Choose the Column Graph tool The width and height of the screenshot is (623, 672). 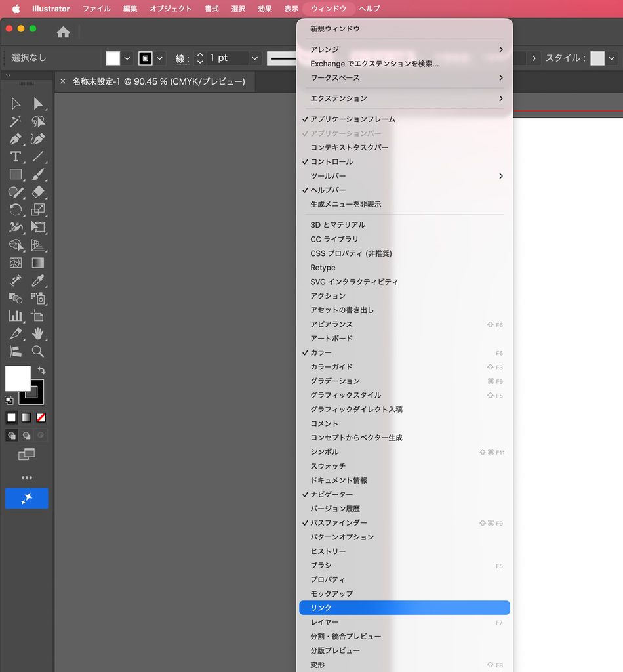[x=16, y=316]
